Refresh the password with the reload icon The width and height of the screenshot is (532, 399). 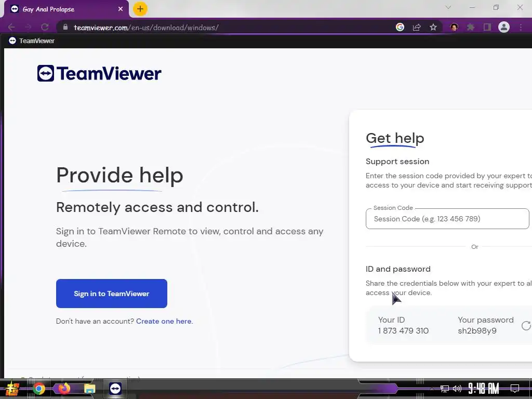click(x=526, y=326)
